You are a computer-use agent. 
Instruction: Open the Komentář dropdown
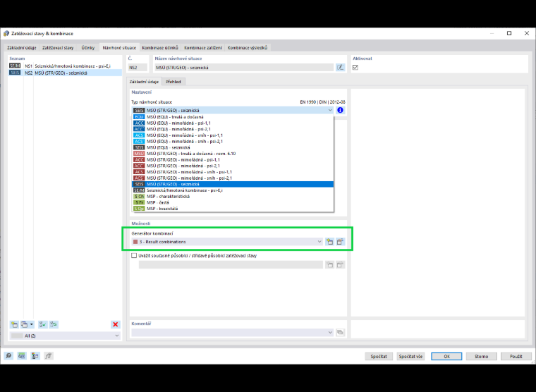point(330,332)
